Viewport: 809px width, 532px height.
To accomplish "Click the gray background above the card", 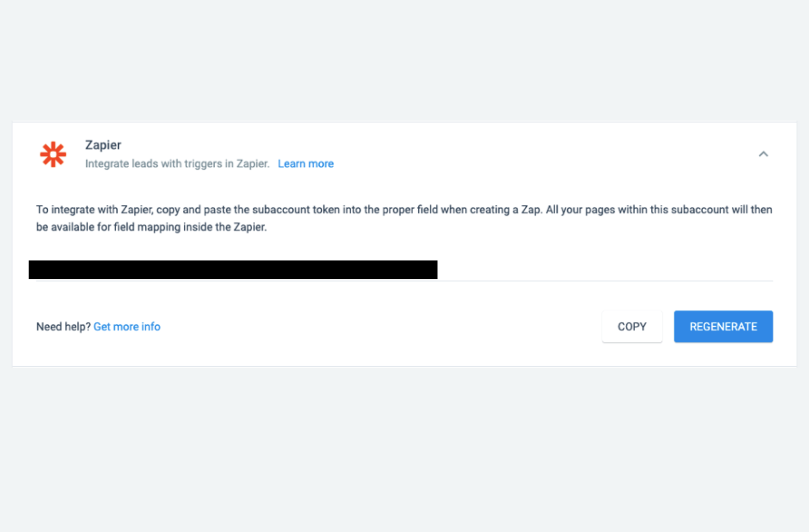I will [404, 60].
